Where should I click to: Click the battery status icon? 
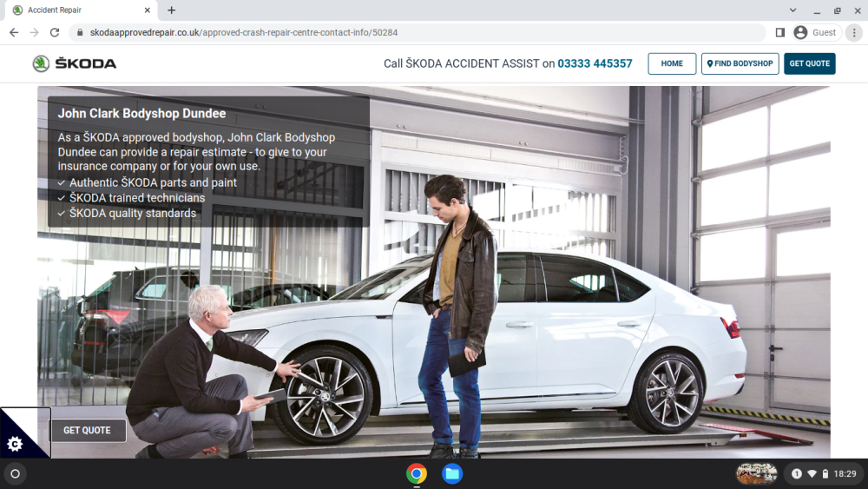(x=825, y=474)
